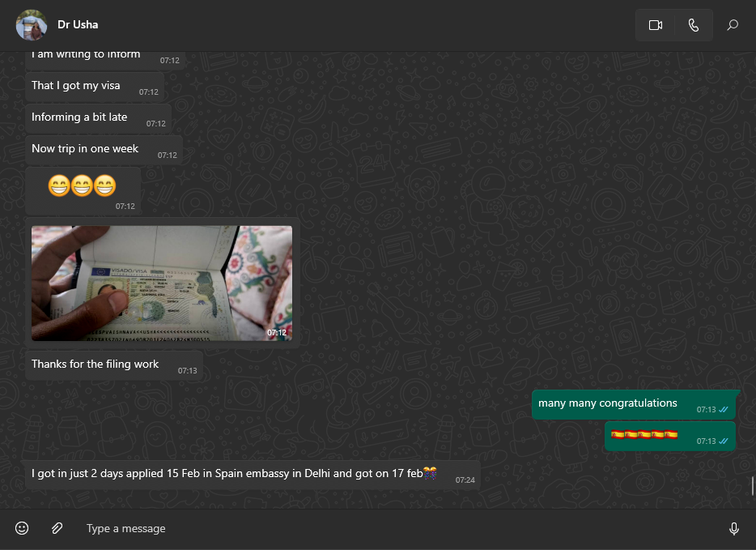Click the message about Spain embassy in Delhi
Viewport: 756px width, 550px height.
coord(227,474)
